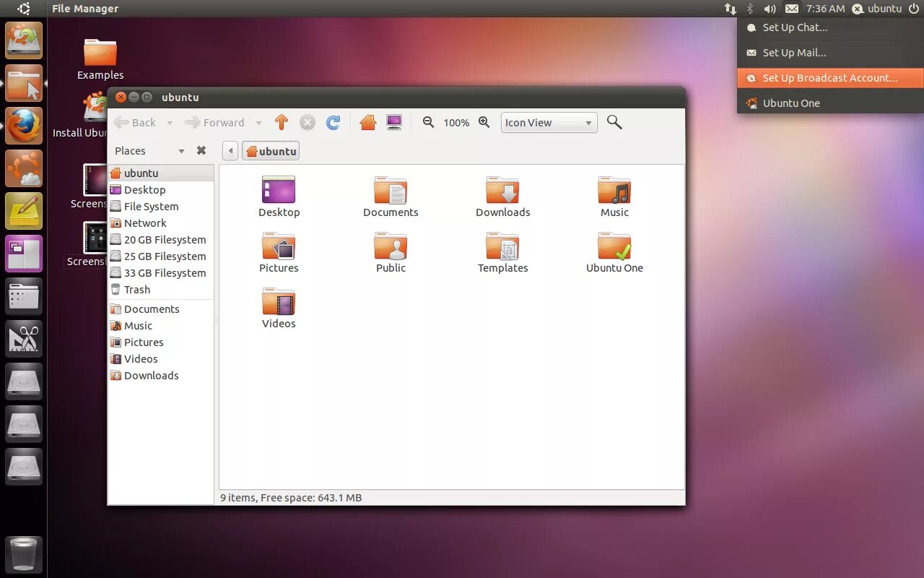Click the Stop loading icon
This screenshot has height=578, width=924.
[x=308, y=123]
